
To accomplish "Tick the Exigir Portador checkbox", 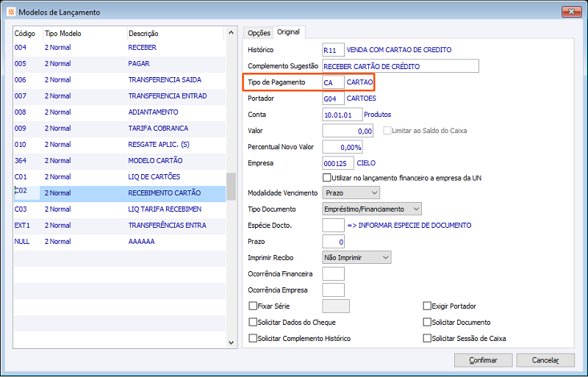I will (427, 306).
